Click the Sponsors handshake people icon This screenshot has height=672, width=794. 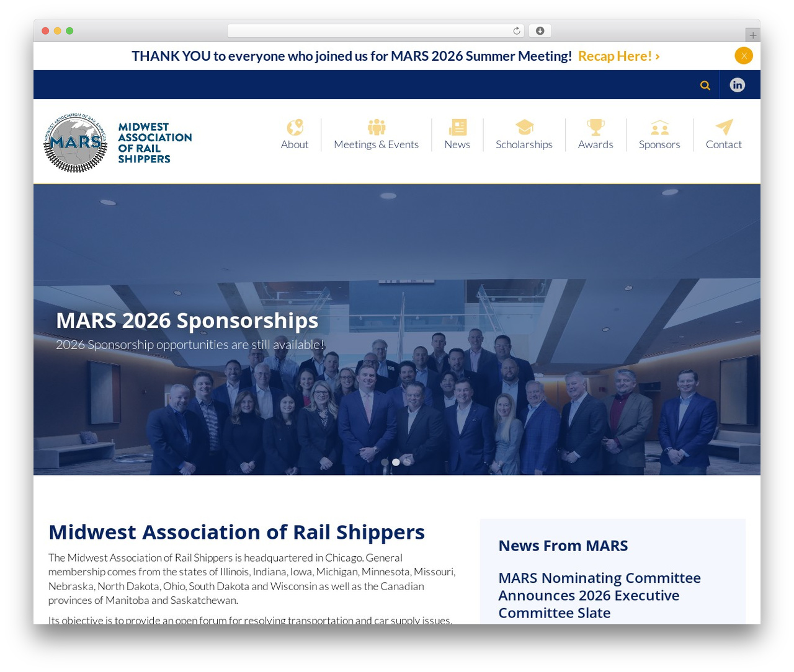659,128
